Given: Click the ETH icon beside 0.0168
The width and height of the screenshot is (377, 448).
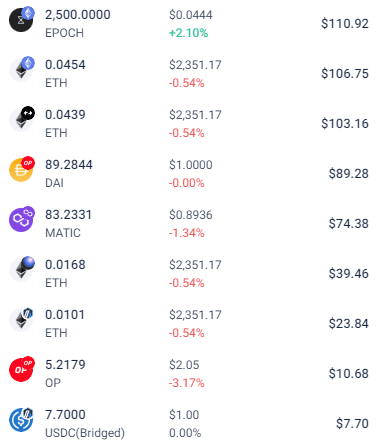Looking at the screenshot, I should click(21, 269).
